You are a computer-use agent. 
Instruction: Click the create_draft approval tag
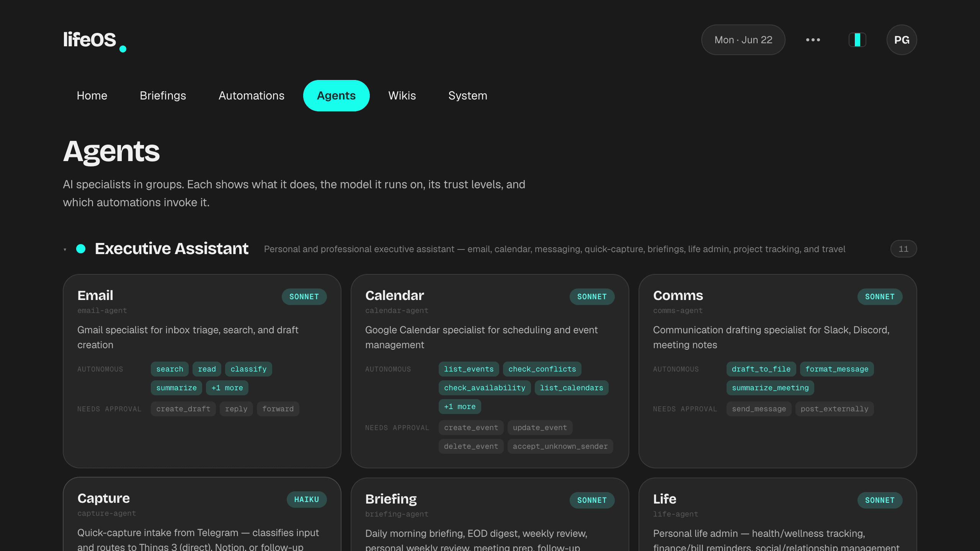[x=183, y=409]
